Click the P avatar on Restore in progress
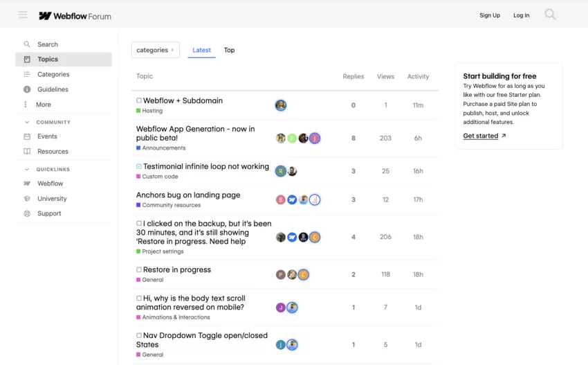 [x=280, y=275]
